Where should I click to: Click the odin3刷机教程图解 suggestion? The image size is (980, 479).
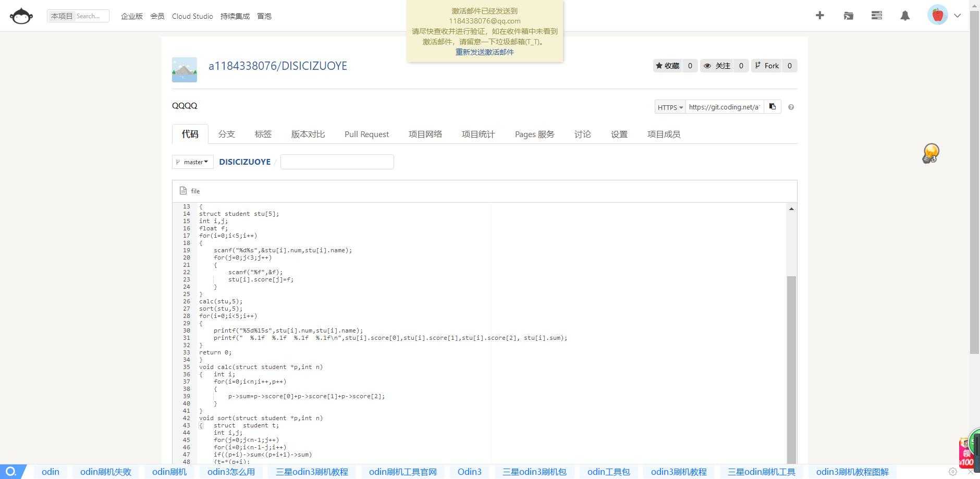point(852,472)
